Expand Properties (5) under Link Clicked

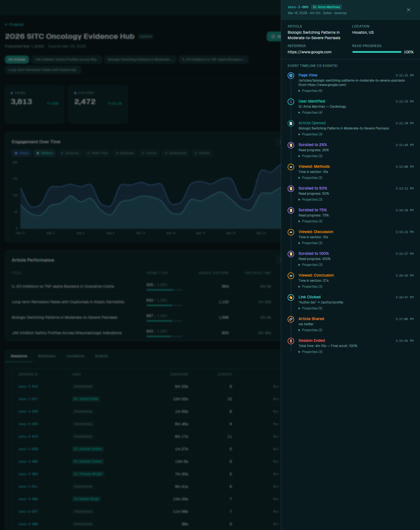(312, 308)
